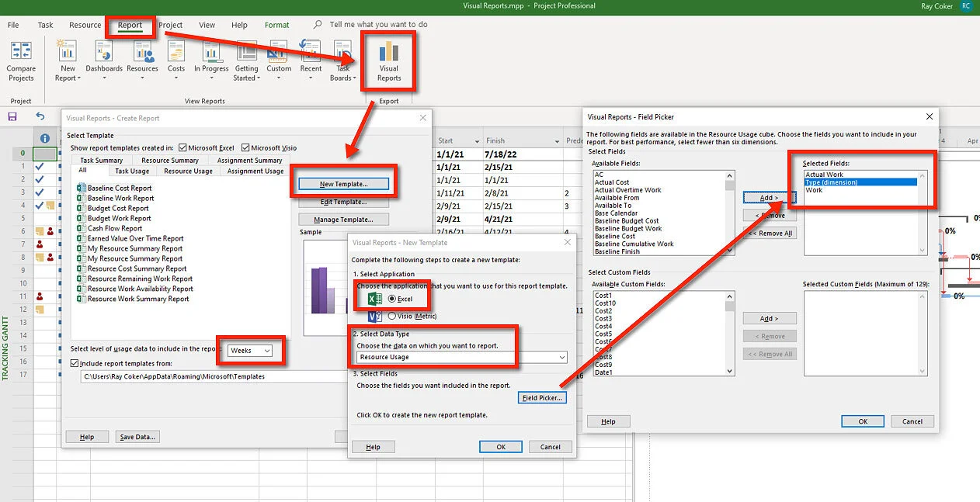Click the Manage Template button
Viewport: 980px width, 502px height.
click(x=344, y=220)
